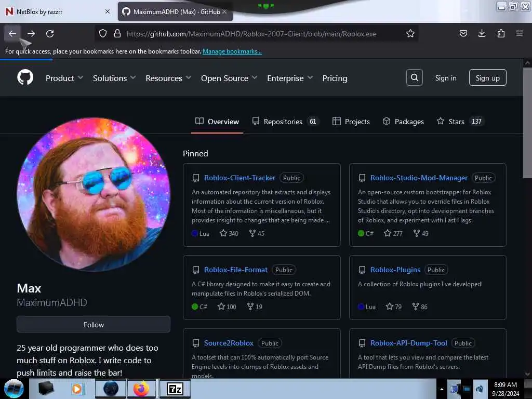Expand the Product dropdown menu
The height and width of the screenshot is (399, 532).
pos(64,78)
